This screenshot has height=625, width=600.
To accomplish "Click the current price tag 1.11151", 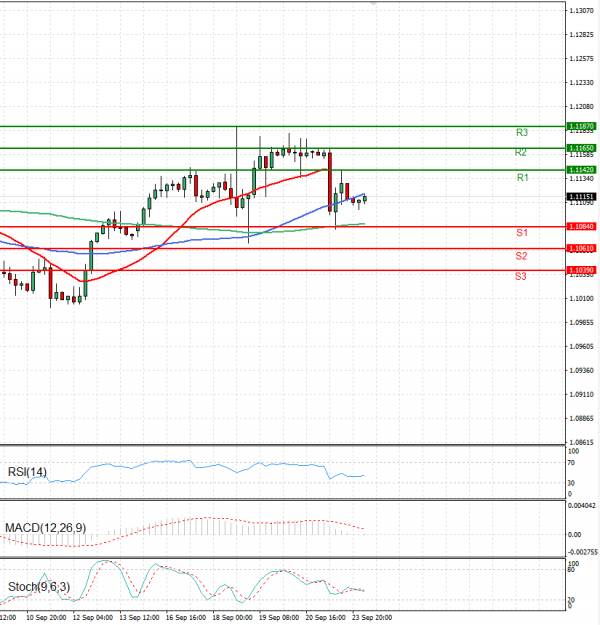I will point(582,197).
